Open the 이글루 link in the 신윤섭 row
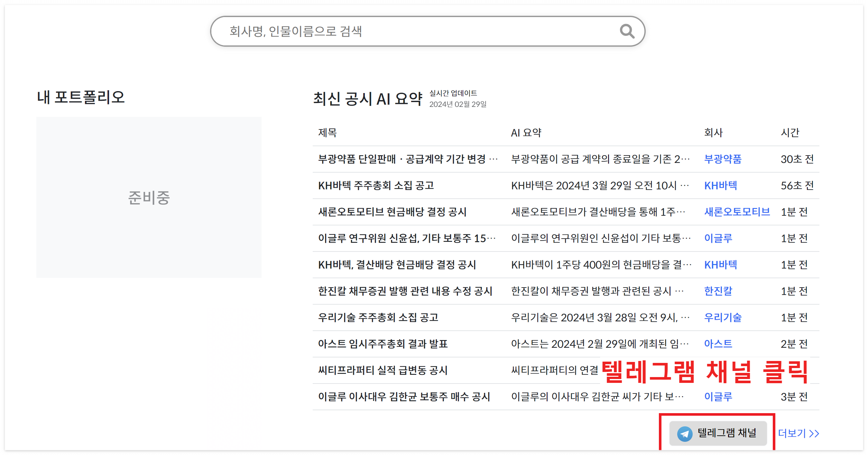This screenshot has width=868, height=455. pyautogui.click(x=718, y=238)
